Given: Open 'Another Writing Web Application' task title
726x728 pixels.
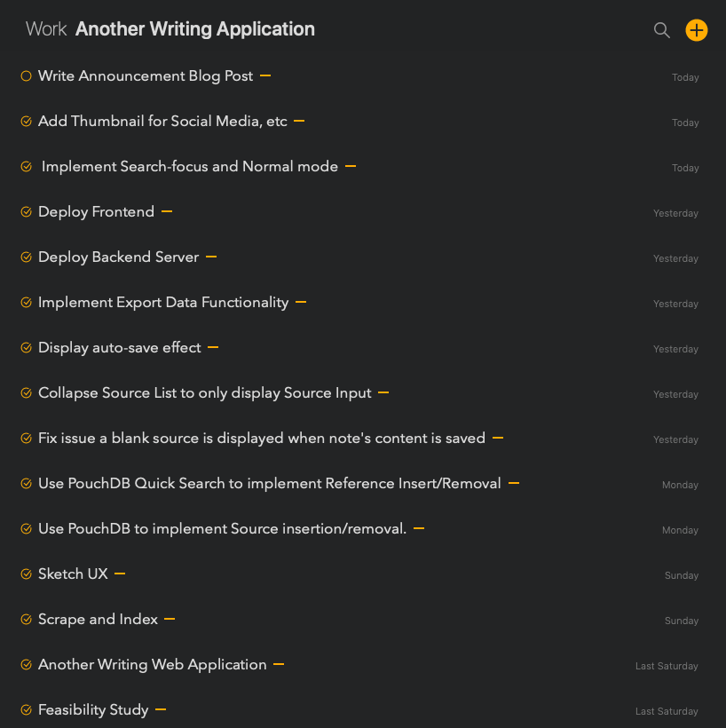Looking at the screenshot, I should [153, 665].
